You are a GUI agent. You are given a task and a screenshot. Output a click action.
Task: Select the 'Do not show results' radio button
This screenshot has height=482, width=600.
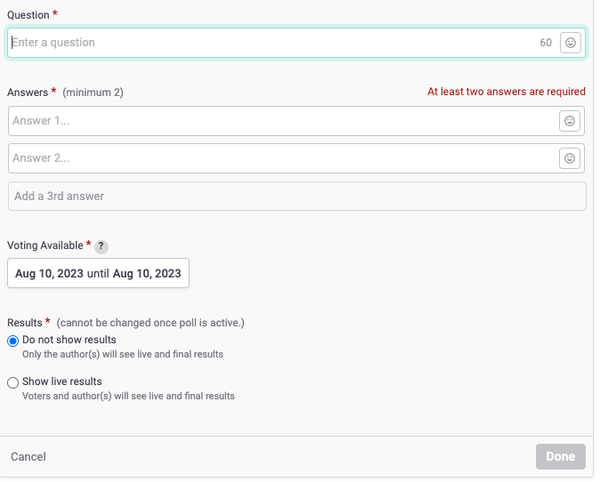click(x=13, y=341)
